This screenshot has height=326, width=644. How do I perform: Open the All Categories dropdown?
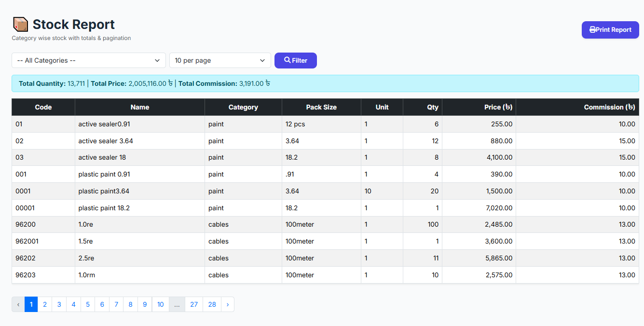[89, 60]
